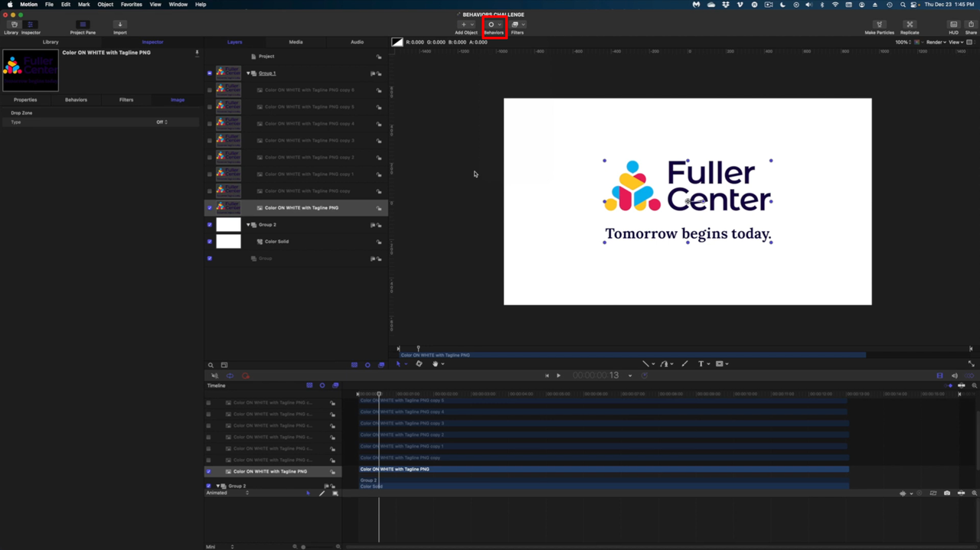
Task: Select the keyframe editor box tool
Action: point(335,493)
